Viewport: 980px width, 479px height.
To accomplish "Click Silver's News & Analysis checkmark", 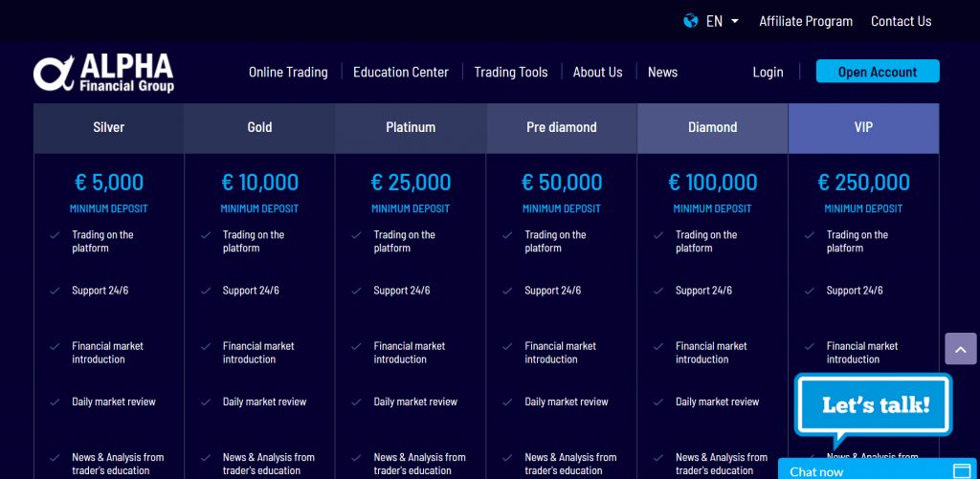I will point(55,458).
